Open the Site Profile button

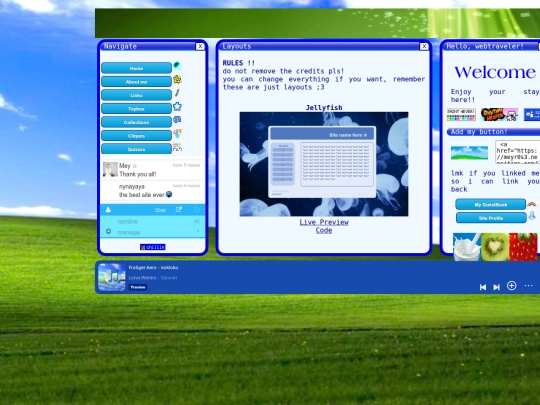491,218
